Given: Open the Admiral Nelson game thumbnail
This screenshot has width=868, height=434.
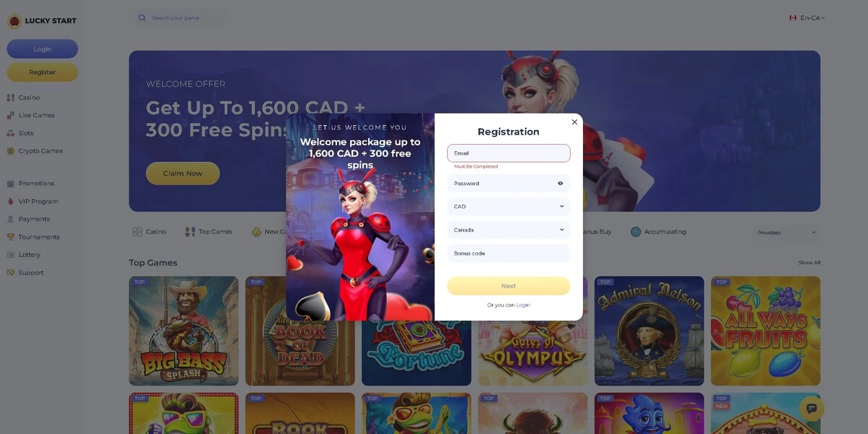Looking at the screenshot, I should (x=649, y=331).
